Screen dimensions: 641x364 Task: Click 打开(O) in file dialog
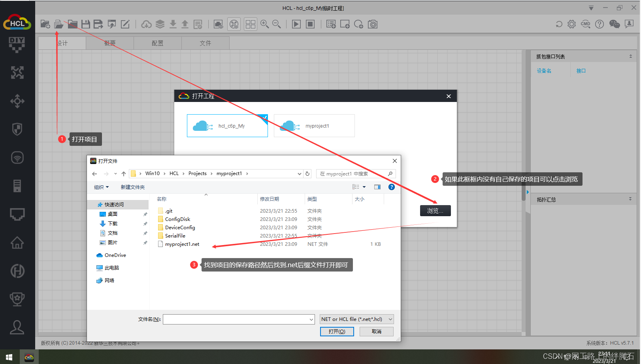(337, 331)
